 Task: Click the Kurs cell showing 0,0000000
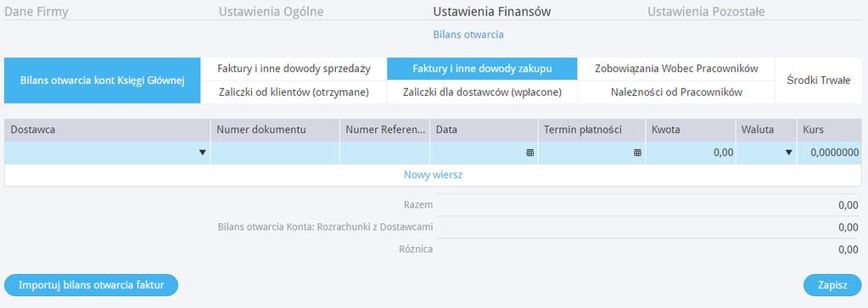(830, 153)
